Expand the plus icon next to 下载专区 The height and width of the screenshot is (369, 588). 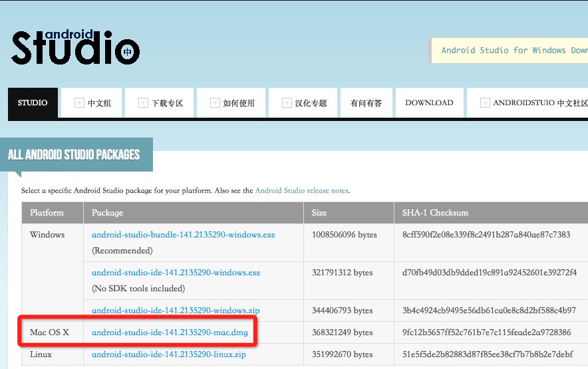pos(143,103)
